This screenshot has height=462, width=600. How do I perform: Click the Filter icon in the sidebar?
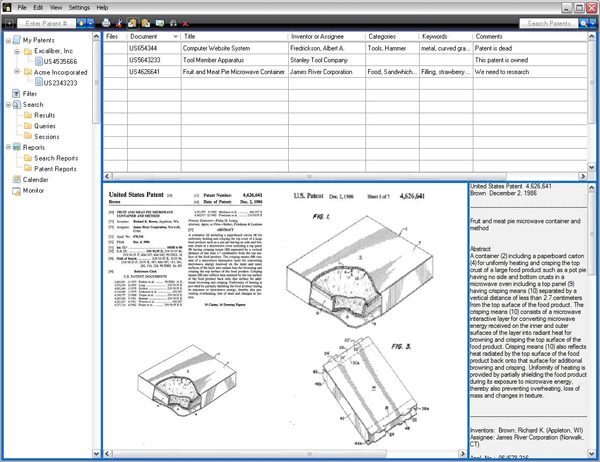[16, 94]
